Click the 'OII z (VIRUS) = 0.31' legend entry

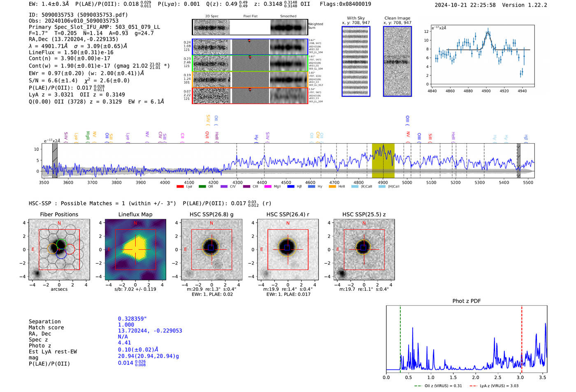point(438,386)
